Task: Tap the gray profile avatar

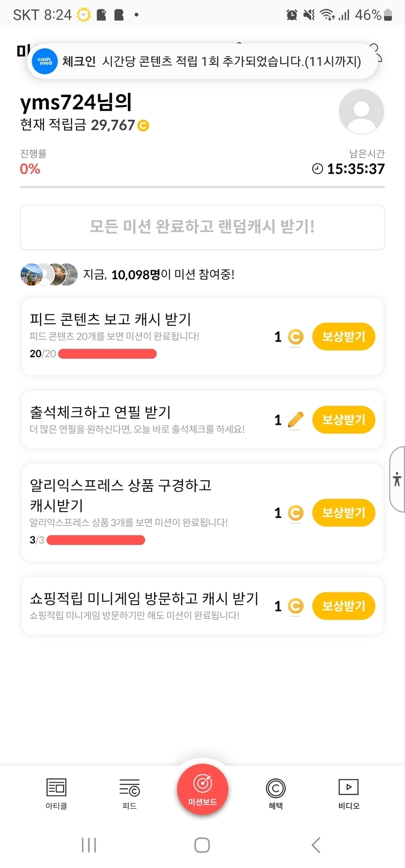Action: [361, 112]
